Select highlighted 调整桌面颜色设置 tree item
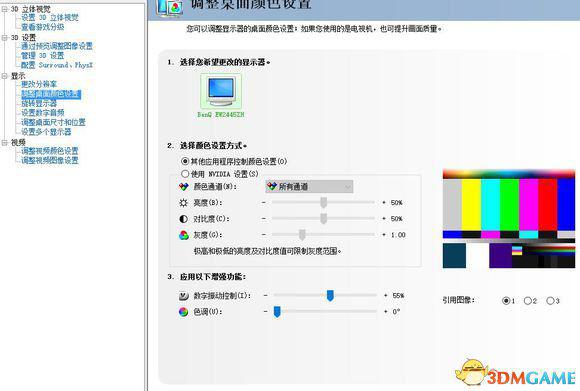 pyautogui.click(x=51, y=94)
